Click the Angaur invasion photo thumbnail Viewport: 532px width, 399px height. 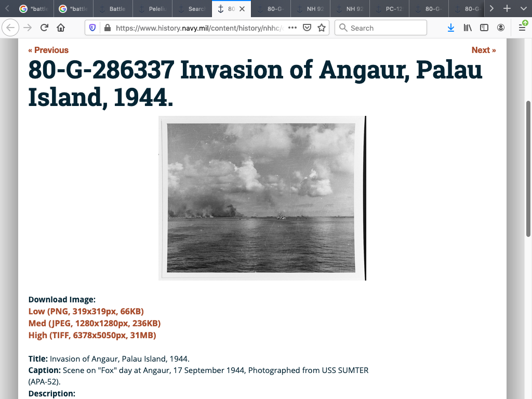coord(261,198)
